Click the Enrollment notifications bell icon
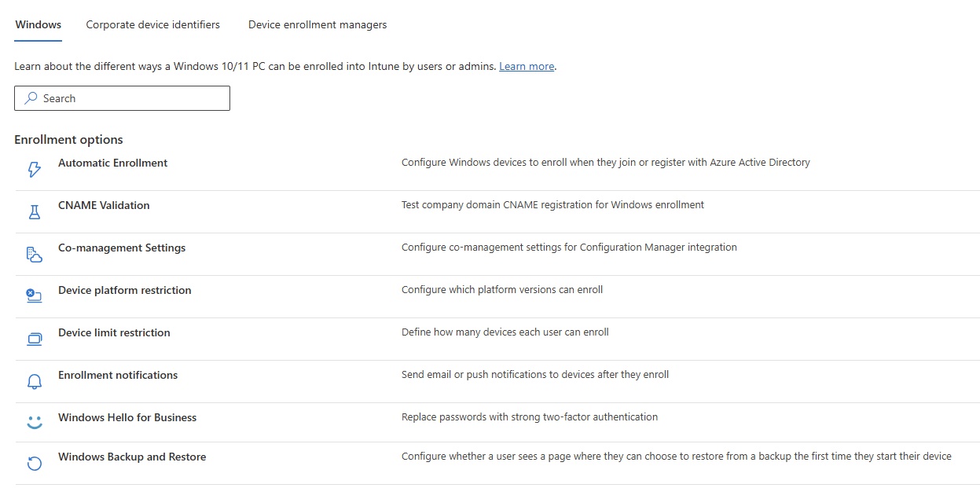Image resolution: width=980 pixels, height=488 pixels. 34,382
